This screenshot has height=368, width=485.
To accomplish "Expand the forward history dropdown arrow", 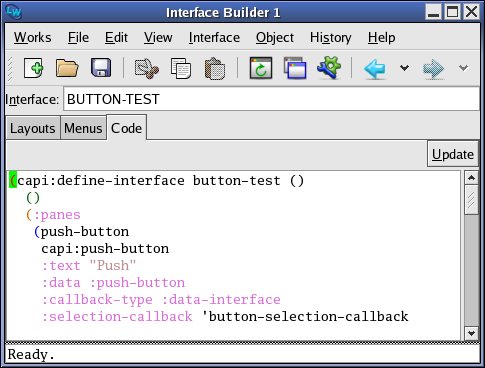I will tap(463, 68).
